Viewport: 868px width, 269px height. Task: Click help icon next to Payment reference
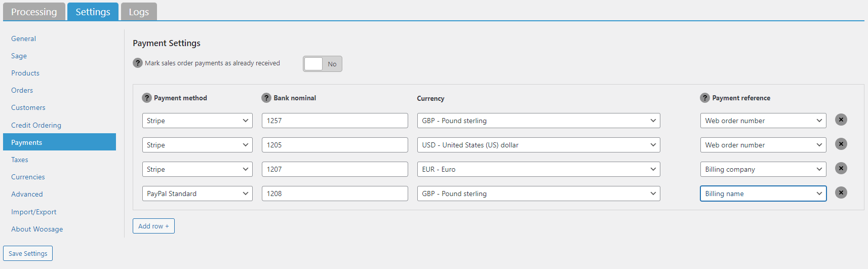pyautogui.click(x=705, y=98)
